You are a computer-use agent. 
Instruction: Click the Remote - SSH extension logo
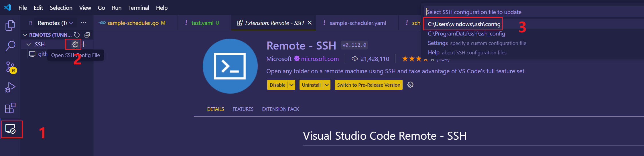coord(230,66)
